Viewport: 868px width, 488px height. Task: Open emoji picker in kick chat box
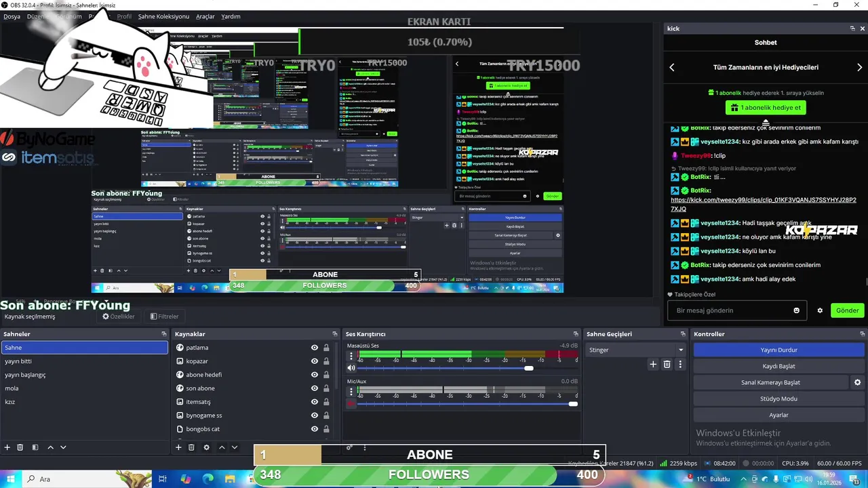[x=796, y=310]
